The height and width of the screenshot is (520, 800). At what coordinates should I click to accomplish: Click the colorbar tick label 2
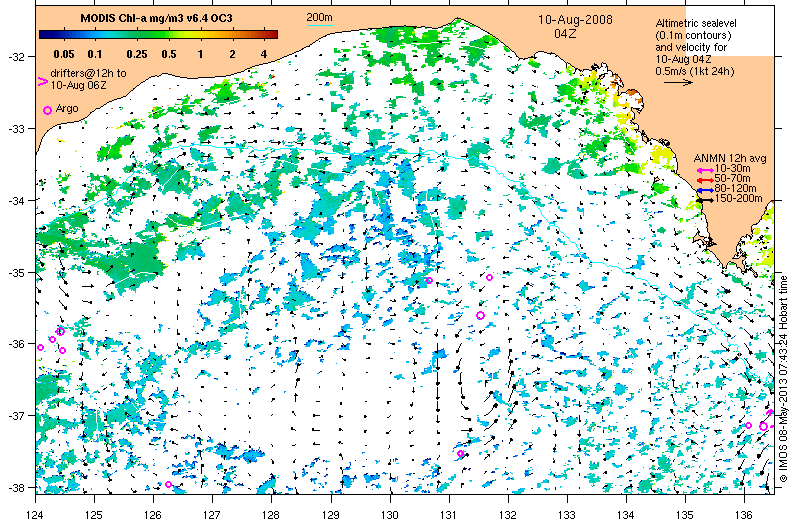232,54
